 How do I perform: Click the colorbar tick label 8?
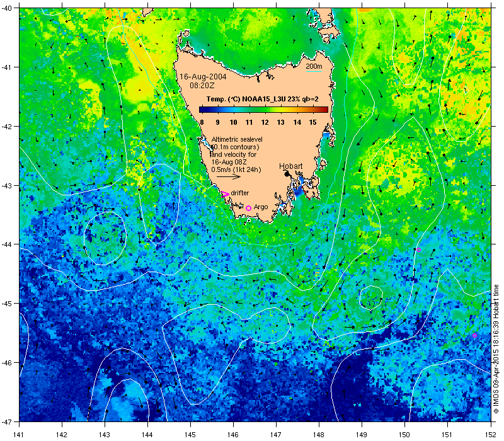[202, 122]
